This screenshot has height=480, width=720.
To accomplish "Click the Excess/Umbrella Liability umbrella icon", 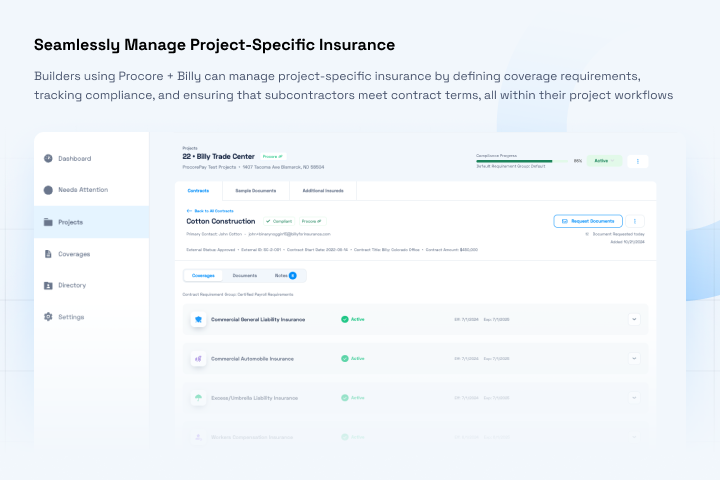I will click(x=198, y=398).
